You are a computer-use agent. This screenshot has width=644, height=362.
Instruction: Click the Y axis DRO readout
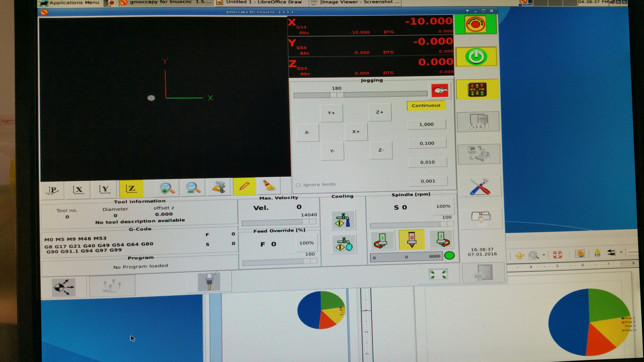click(371, 47)
